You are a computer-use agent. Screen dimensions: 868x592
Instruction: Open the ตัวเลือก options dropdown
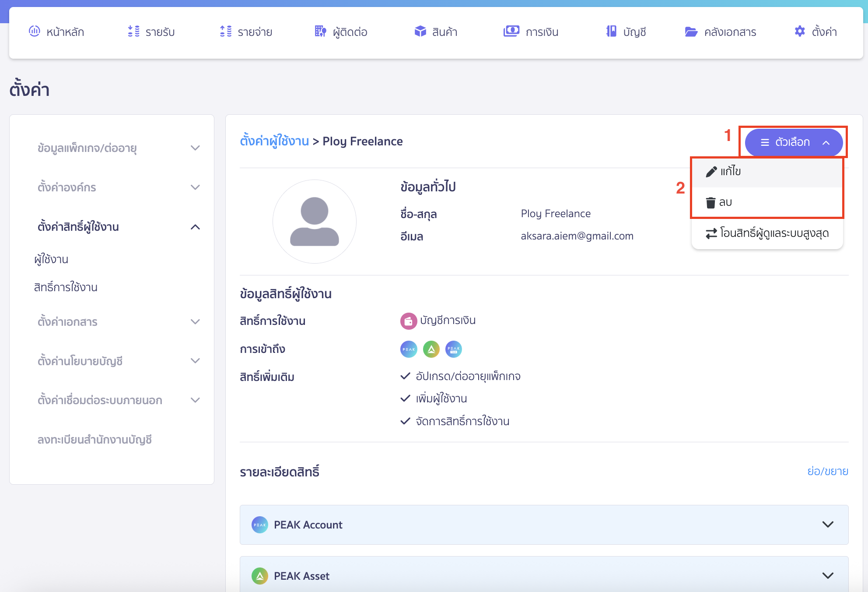[793, 142]
